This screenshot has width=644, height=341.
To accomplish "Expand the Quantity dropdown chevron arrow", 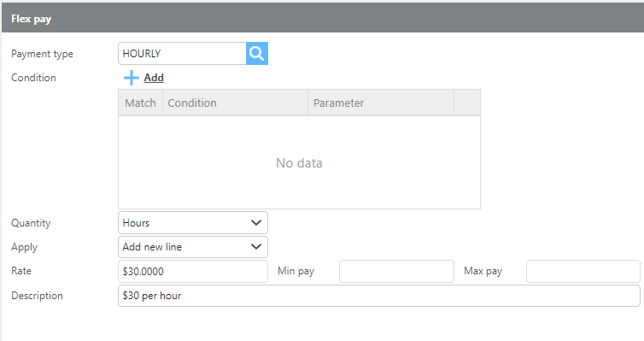I will pos(256,223).
